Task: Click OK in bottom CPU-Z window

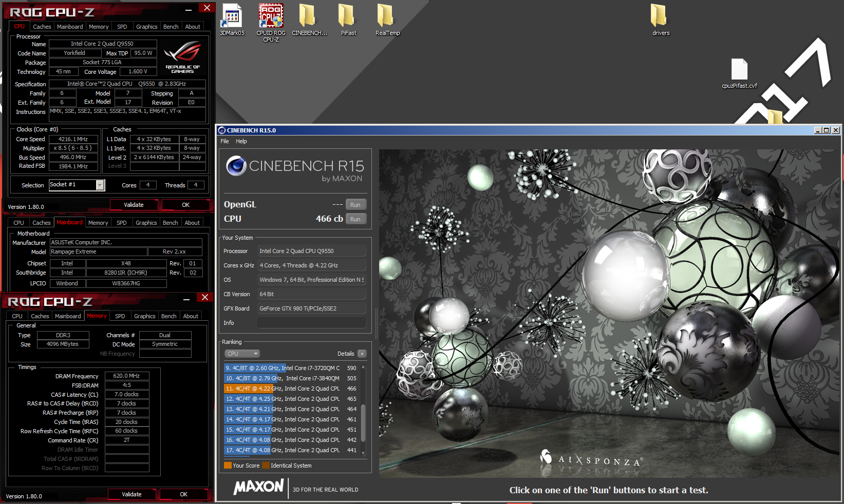Action: coord(183,494)
